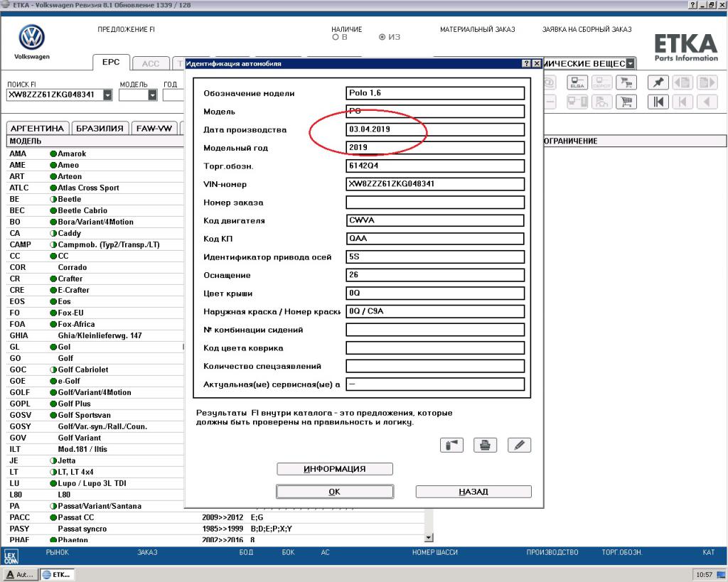Click the greyed previous-step arrow icon
The image size is (728, 582).
(682, 102)
